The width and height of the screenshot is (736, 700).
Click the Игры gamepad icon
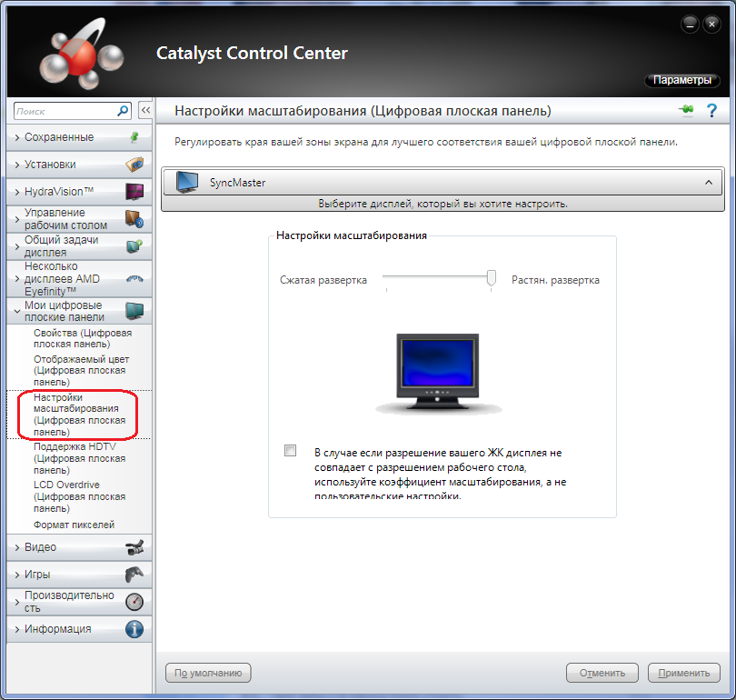134,575
